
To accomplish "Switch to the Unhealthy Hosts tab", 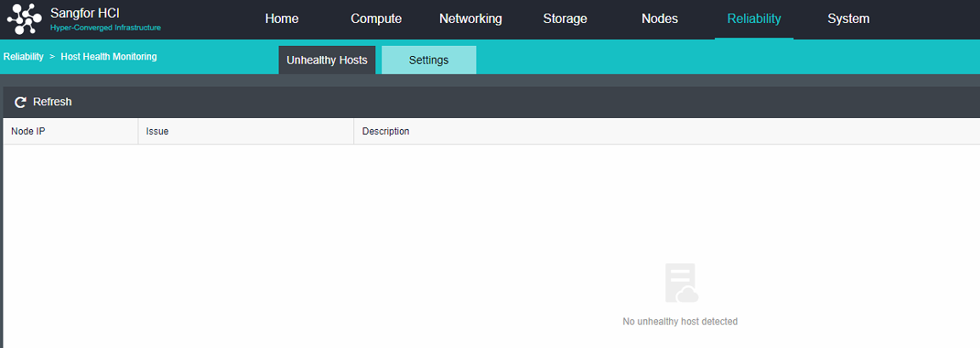I will pyautogui.click(x=327, y=60).
